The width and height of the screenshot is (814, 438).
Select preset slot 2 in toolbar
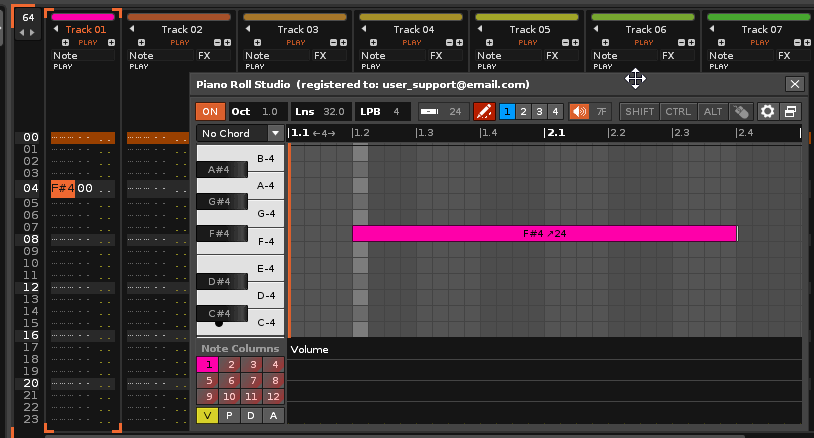coord(523,112)
